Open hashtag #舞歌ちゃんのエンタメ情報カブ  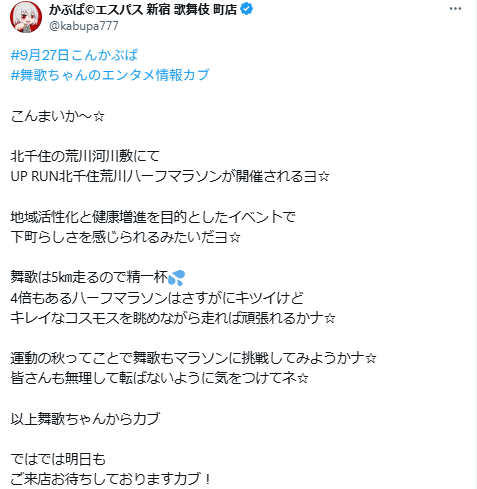[x=110, y=75]
